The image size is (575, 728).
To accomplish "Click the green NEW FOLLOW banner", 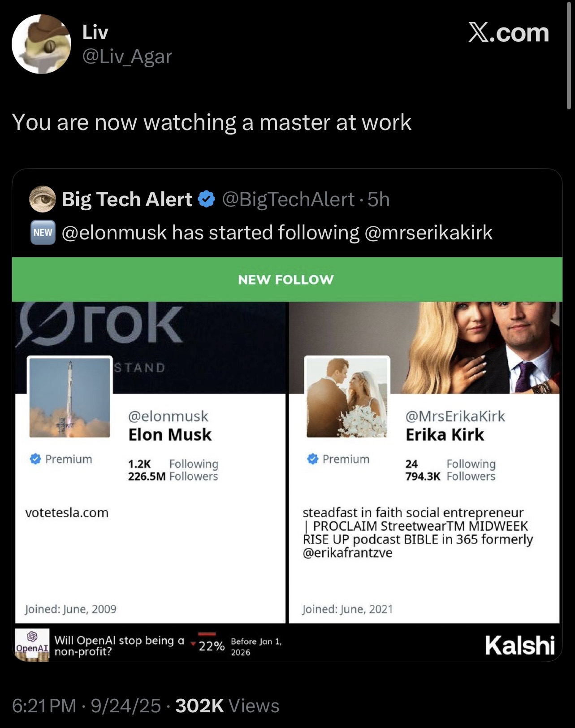I will point(287,279).
